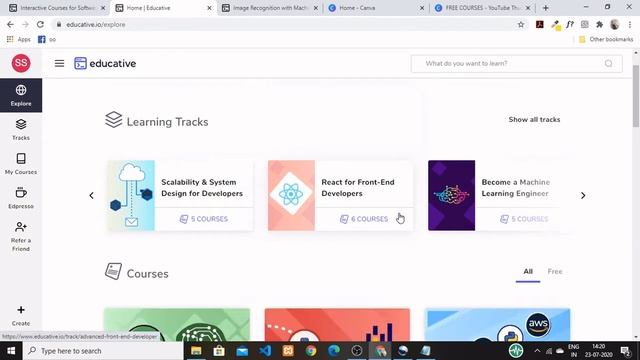Open Windows Start menu
The image size is (640, 360).
point(11,351)
